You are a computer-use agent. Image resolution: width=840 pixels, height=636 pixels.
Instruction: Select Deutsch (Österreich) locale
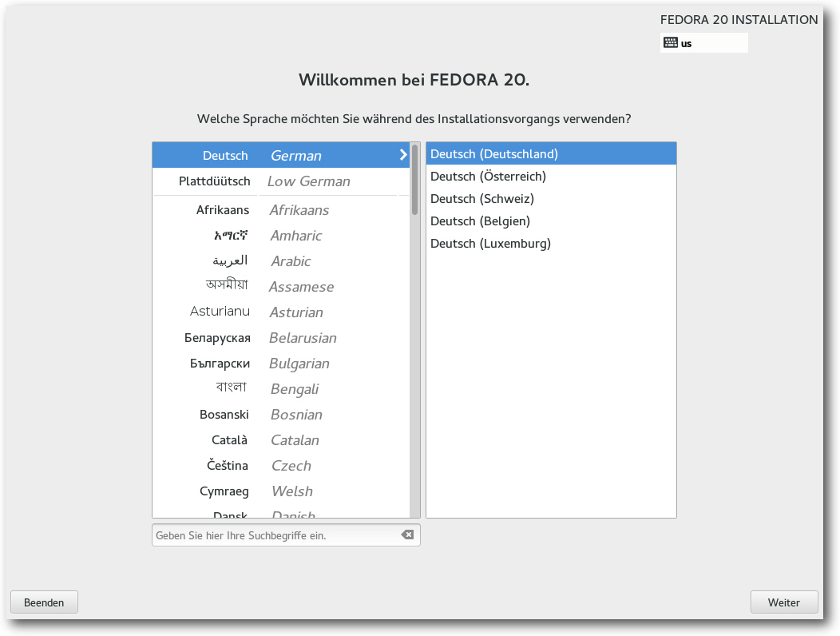point(551,177)
